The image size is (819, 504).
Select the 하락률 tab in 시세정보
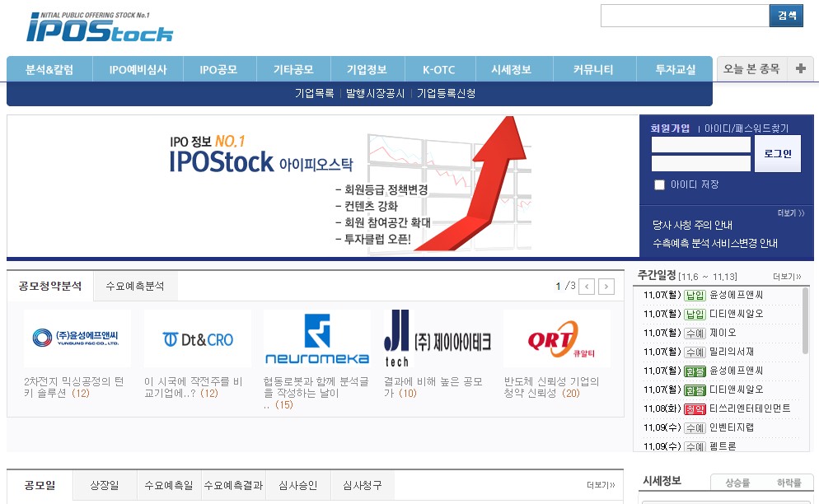[x=789, y=483]
